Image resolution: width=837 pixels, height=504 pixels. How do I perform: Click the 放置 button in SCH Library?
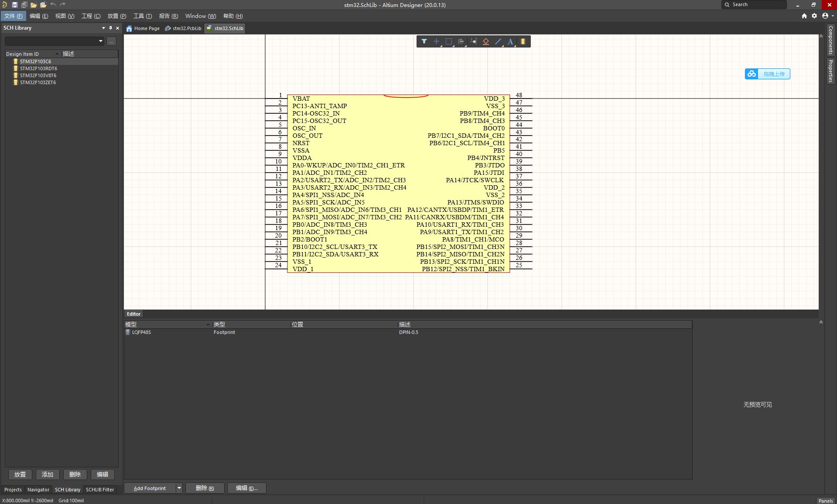(20, 474)
